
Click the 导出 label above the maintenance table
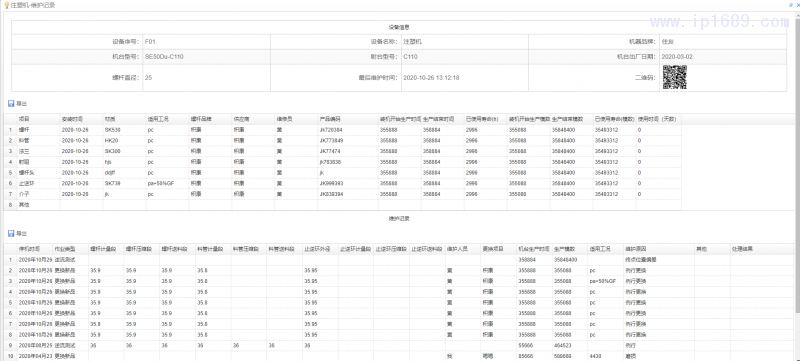click(21, 234)
